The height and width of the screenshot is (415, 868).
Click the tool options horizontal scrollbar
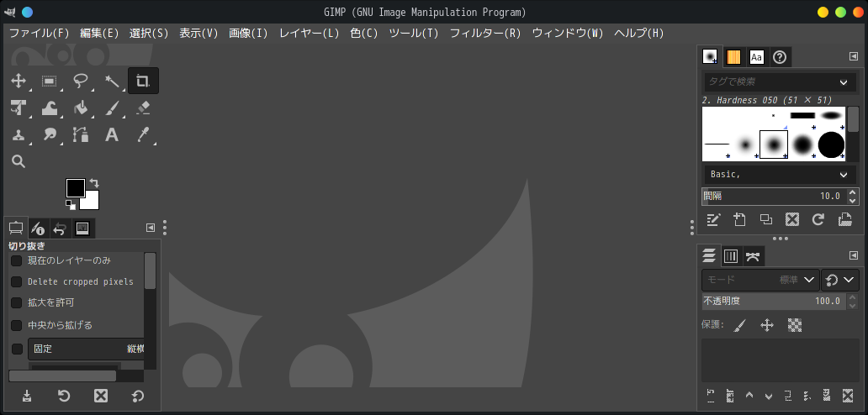pos(62,376)
